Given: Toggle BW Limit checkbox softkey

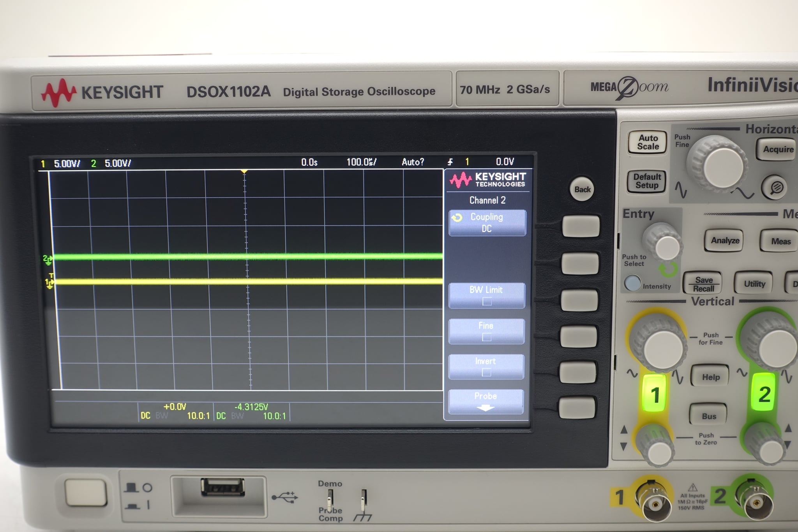Looking at the screenshot, I should click(487, 295).
